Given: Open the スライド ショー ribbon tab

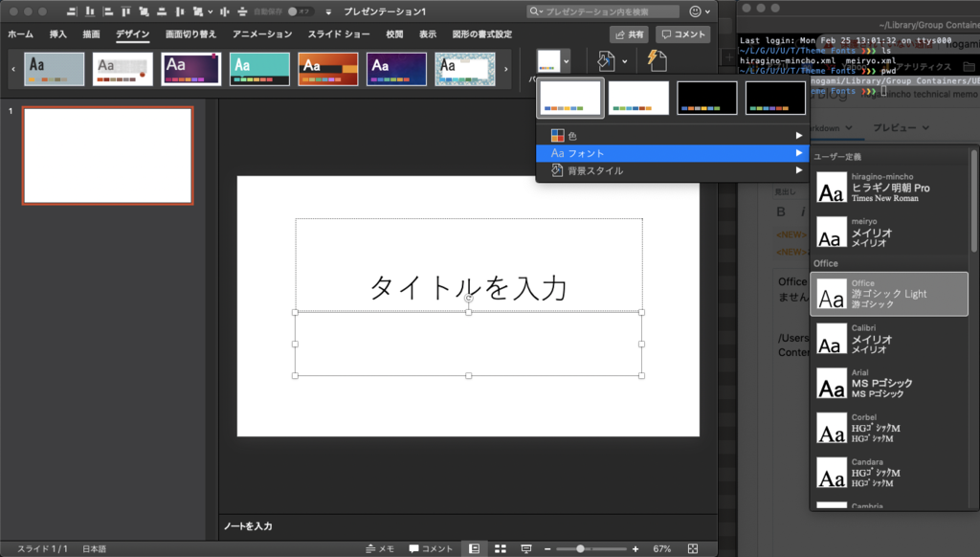Looking at the screenshot, I should 339,33.
